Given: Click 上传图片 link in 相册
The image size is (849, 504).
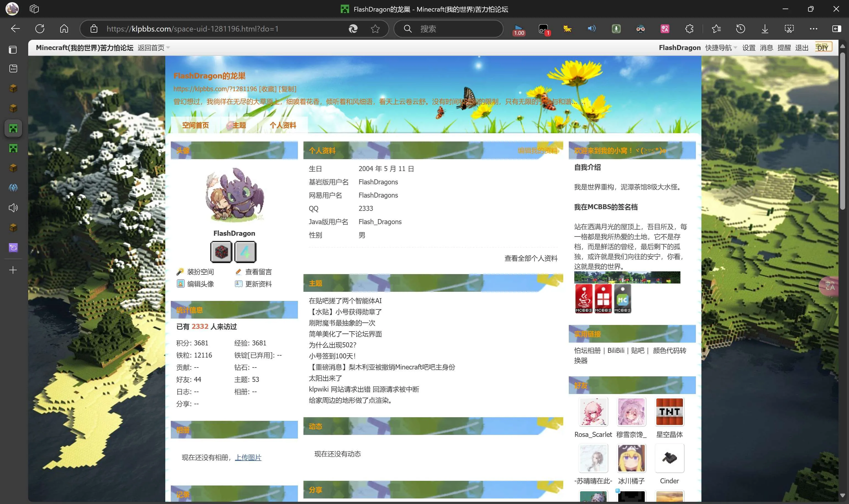Looking at the screenshot, I should (x=248, y=458).
